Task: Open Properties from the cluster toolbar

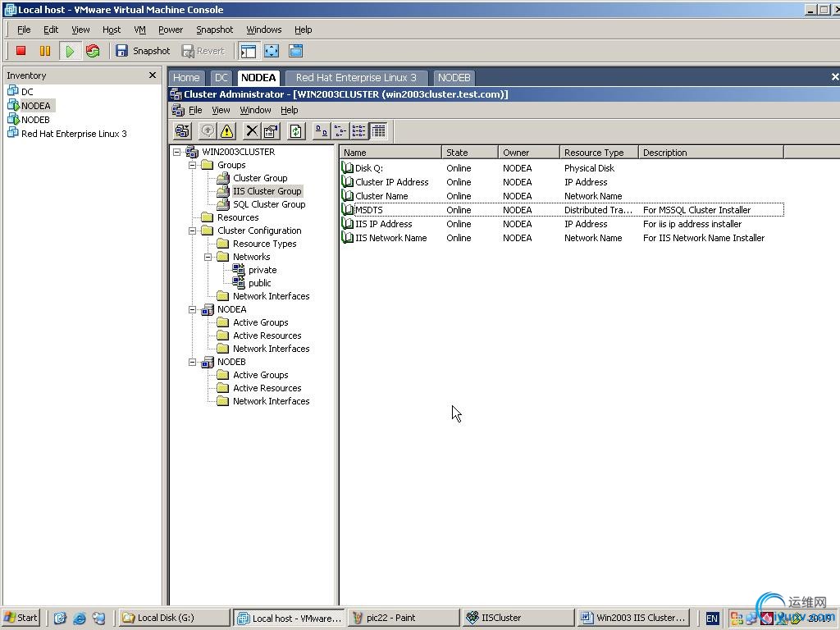Action: 270,131
